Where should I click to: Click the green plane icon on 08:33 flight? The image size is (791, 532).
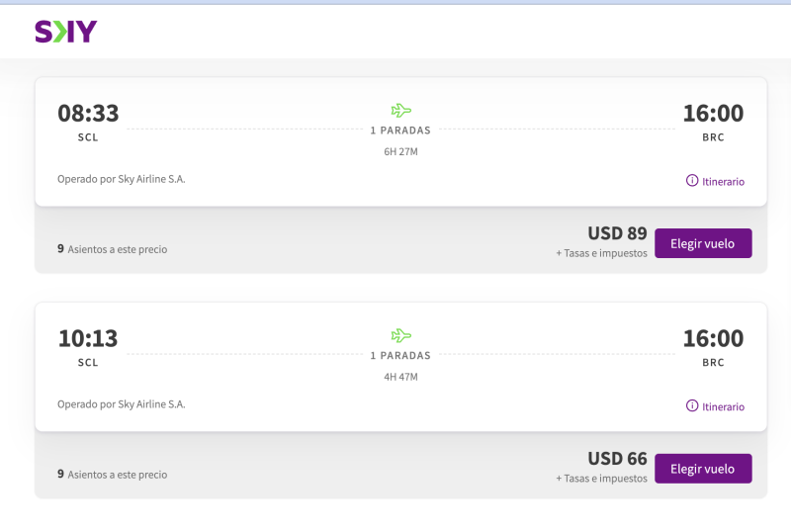point(400,111)
